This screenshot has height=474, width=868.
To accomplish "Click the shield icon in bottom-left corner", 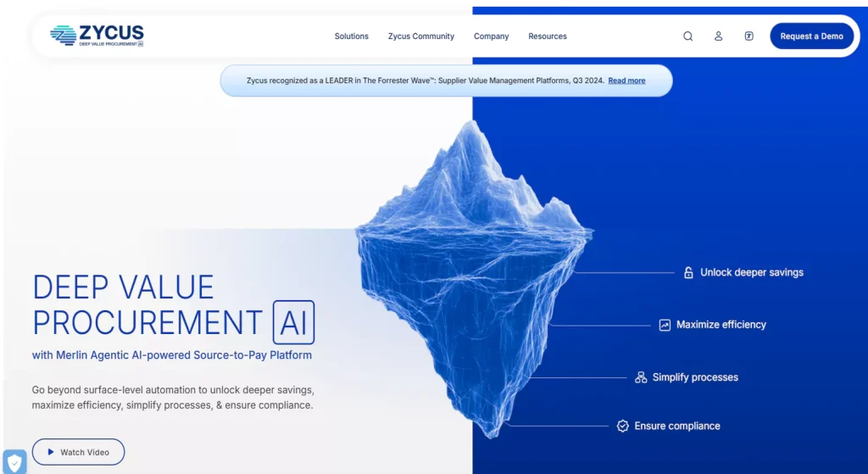I will (14, 462).
